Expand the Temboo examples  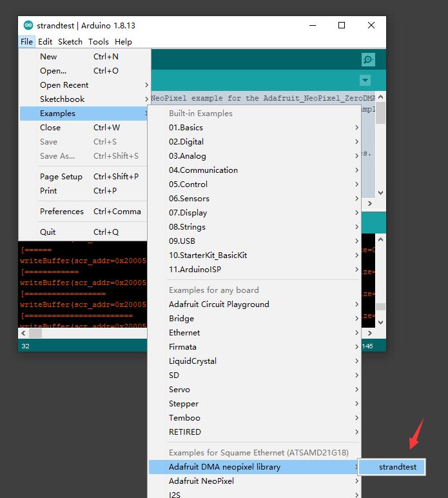click(x=255, y=417)
